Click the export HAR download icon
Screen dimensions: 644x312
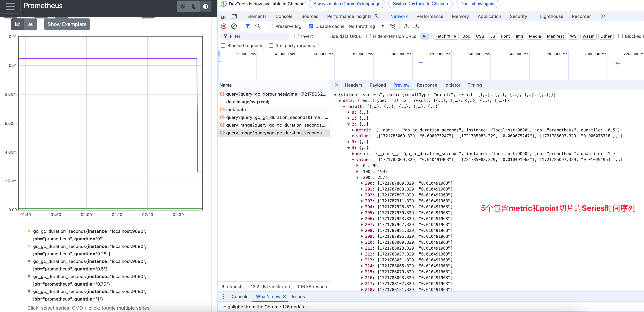click(x=416, y=26)
